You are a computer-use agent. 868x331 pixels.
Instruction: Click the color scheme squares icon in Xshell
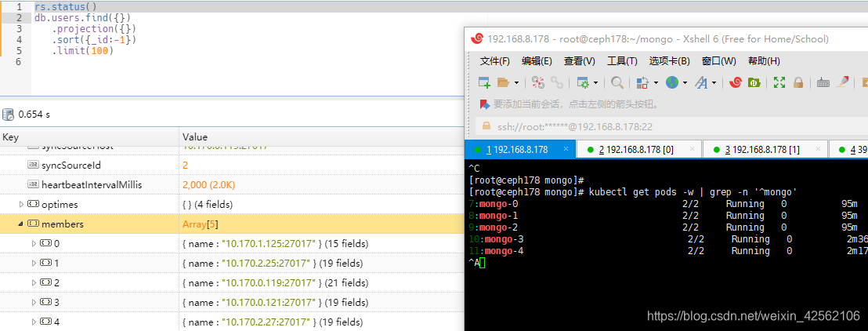(x=642, y=82)
